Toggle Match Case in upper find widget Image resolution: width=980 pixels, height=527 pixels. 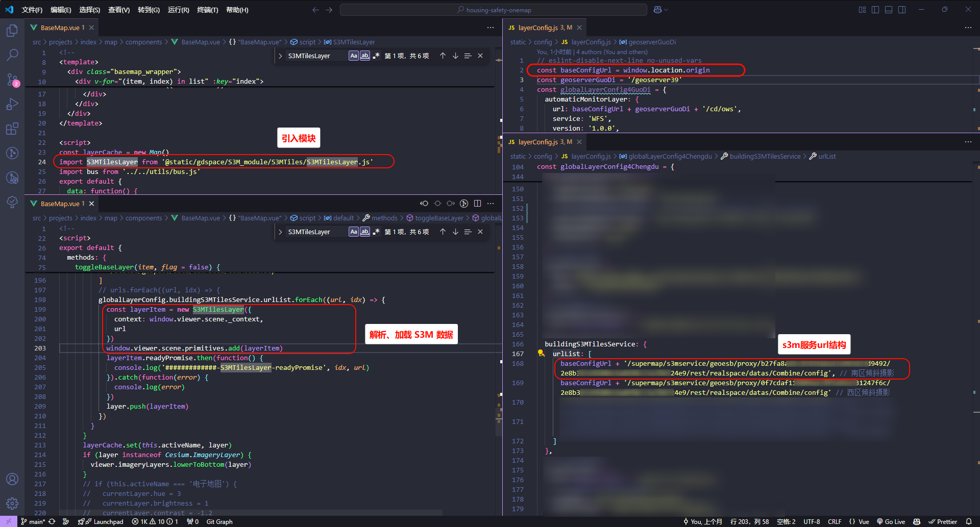pyautogui.click(x=354, y=56)
